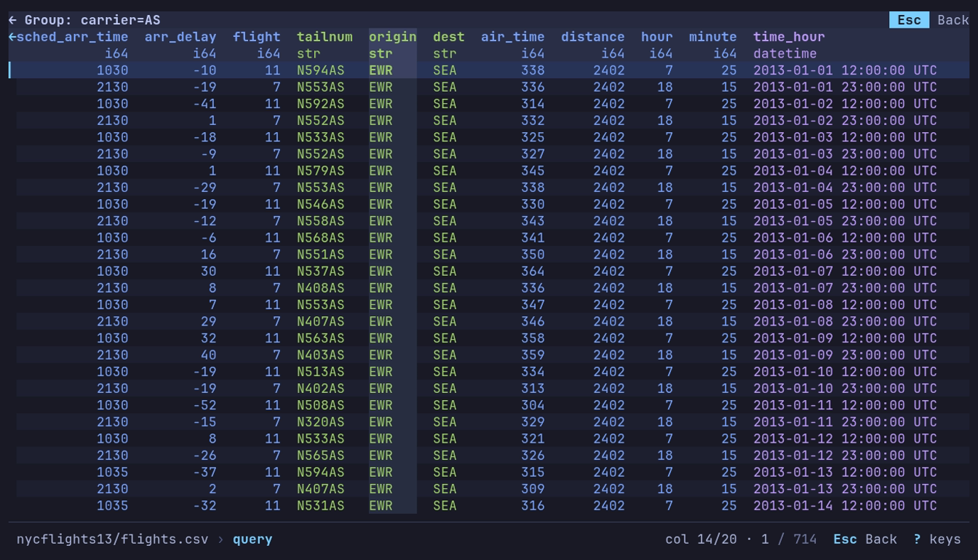Viewport: 978px width, 560px height.
Task: Click tailnum cell N513AS
Action: (321, 372)
